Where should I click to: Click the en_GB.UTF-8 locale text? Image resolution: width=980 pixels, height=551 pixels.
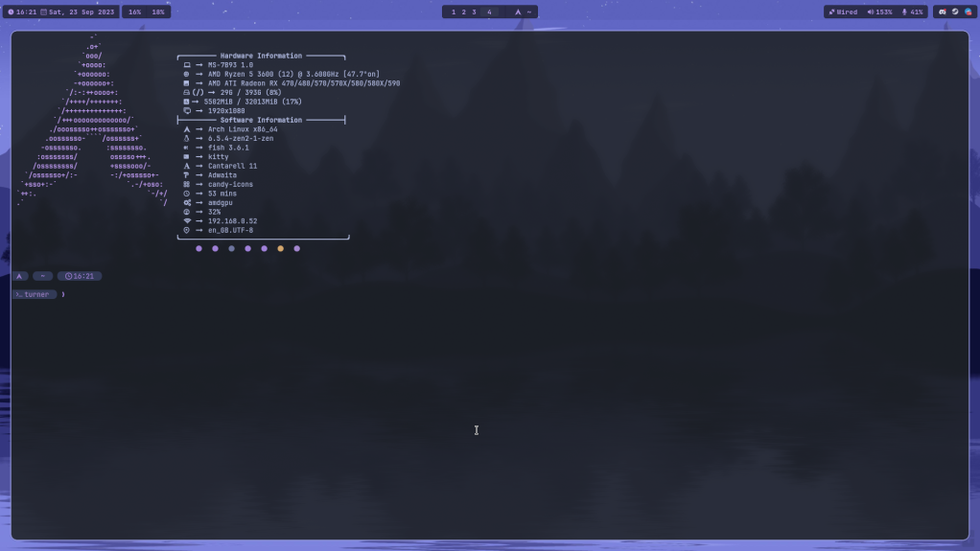230,230
